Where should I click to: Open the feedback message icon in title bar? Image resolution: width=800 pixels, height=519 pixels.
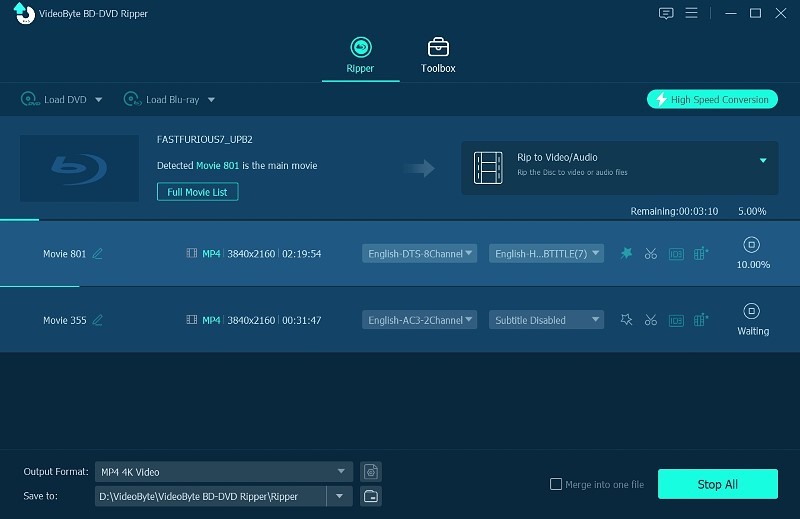pos(666,13)
